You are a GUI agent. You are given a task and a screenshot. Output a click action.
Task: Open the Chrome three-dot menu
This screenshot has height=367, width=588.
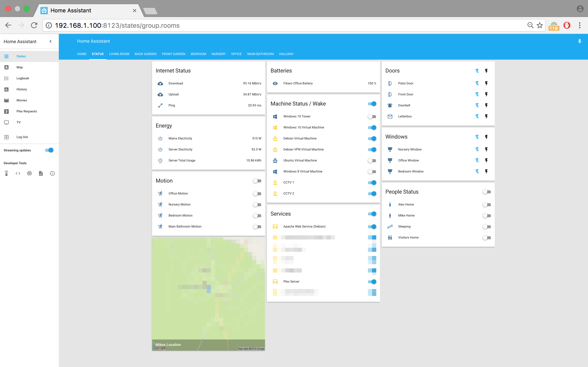pyautogui.click(x=580, y=25)
